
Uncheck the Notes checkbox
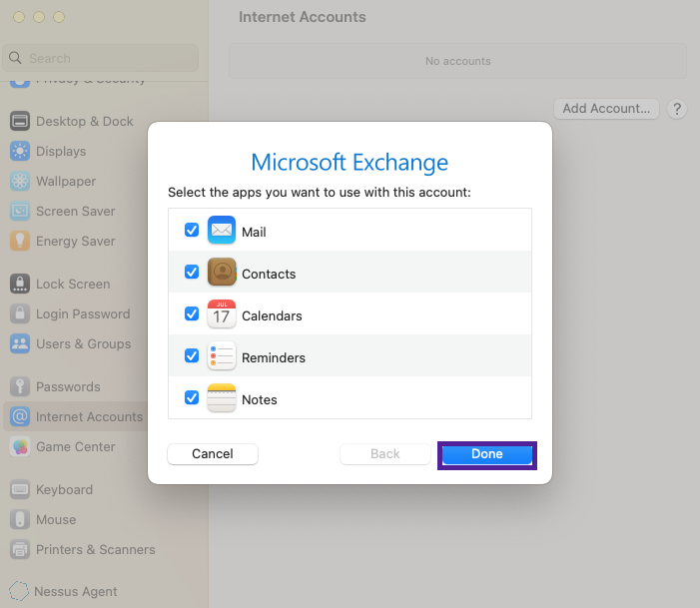click(192, 397)
